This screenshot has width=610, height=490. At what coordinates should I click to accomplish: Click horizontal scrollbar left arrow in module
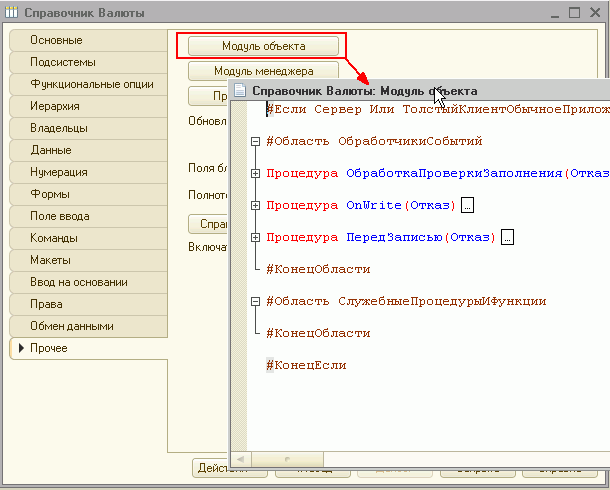241,460
